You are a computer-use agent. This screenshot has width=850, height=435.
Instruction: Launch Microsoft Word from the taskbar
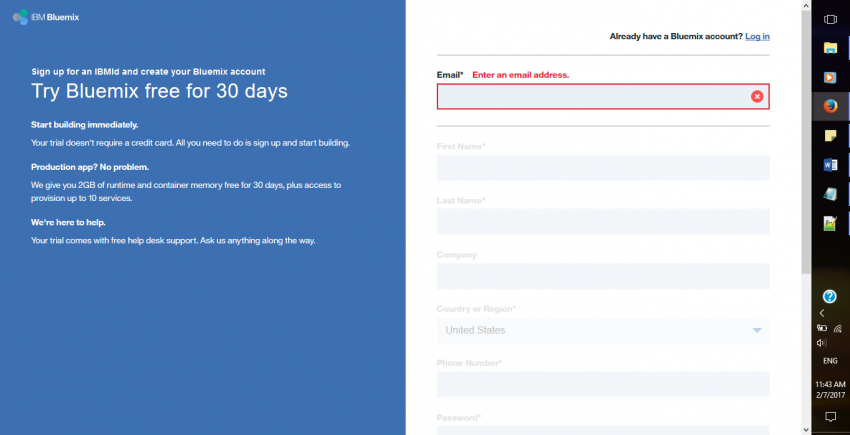pyautogui.click(x=829, y=164)
